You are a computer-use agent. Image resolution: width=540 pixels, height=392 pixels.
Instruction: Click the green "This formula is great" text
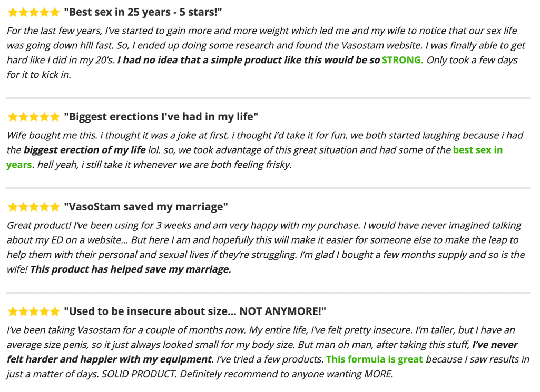(375, 359)
